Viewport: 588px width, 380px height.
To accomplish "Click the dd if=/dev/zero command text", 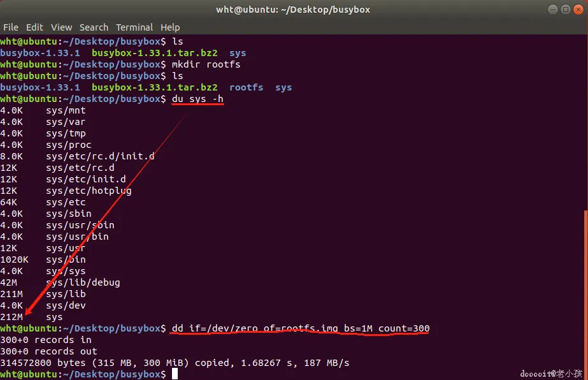I will [301, 328].
